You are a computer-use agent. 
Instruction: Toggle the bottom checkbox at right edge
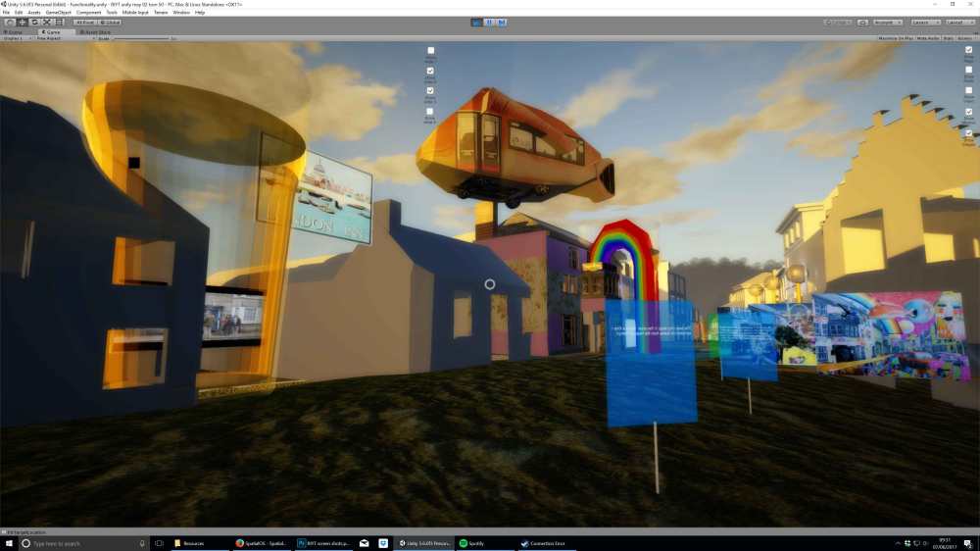pos(969,132)
